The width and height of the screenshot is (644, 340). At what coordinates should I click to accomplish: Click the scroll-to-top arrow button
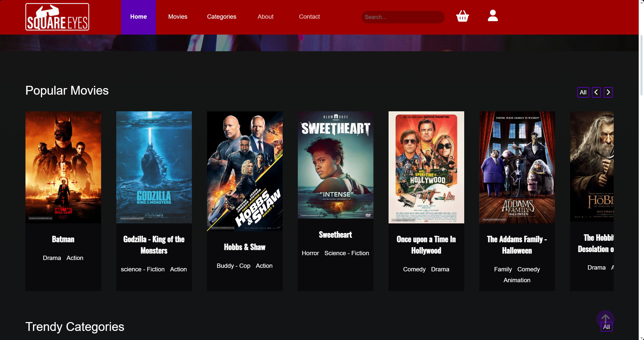(605, 319)
